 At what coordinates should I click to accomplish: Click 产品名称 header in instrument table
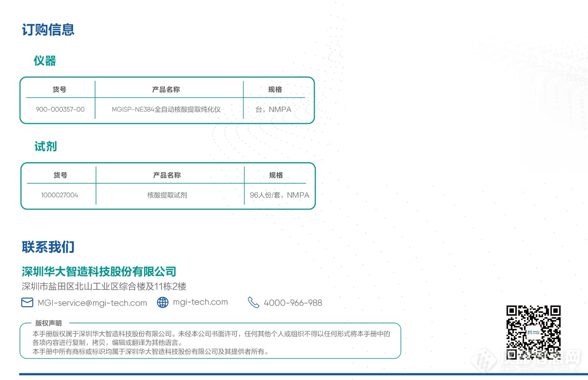click(x=166, y=89)
